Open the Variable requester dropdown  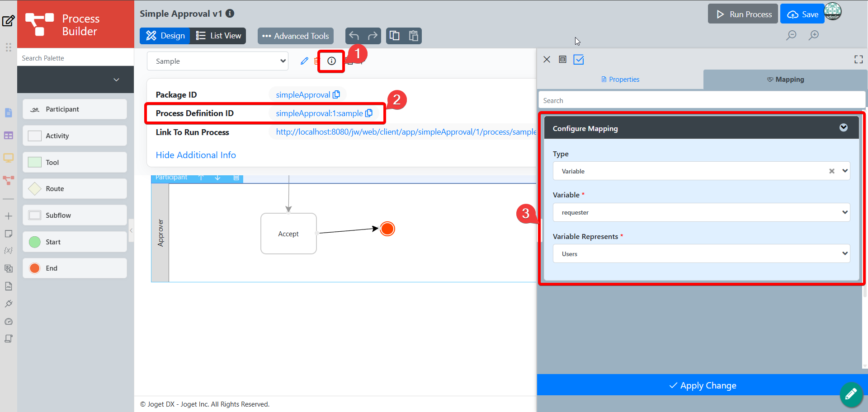click(701, 212)
